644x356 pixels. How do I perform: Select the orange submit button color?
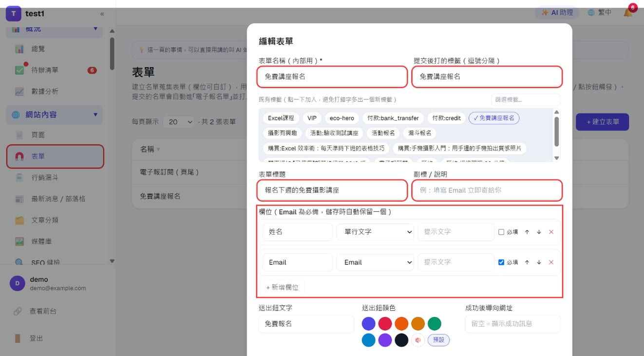point(401,323)
